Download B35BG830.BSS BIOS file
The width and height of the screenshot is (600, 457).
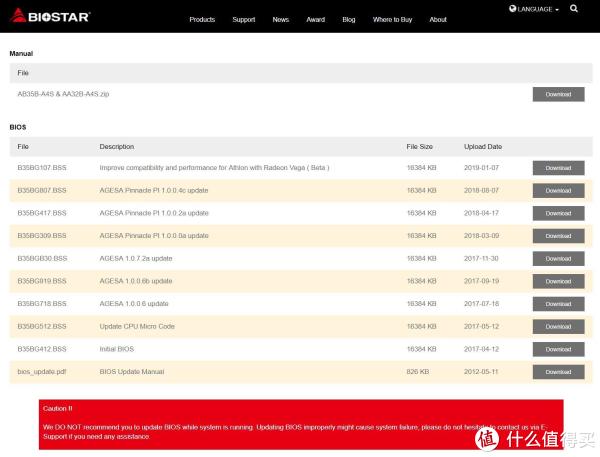pos(558,259)
